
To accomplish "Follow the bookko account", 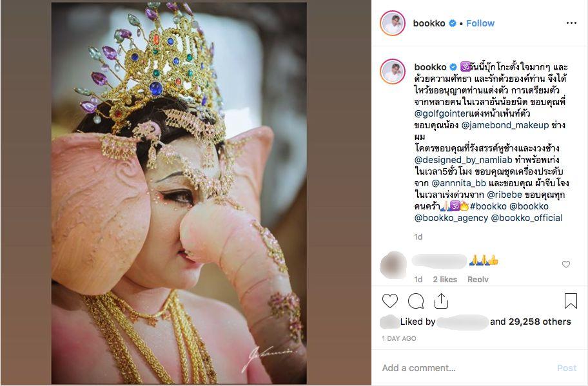I will [480, 23].
